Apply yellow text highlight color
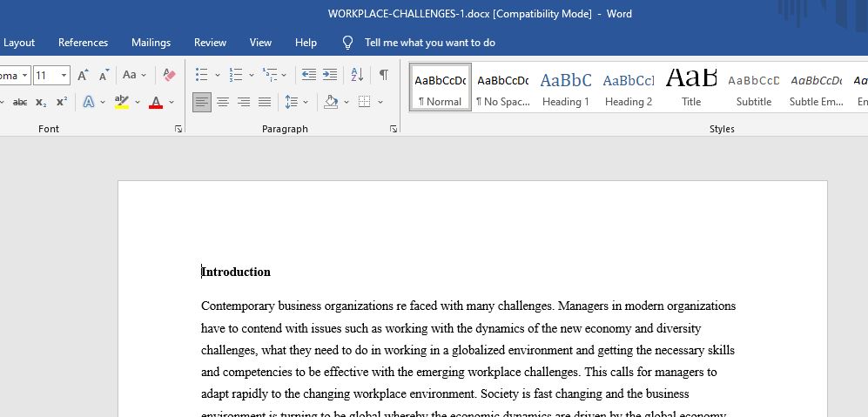Viewport: 868px width, 417px height. point(121,102)
